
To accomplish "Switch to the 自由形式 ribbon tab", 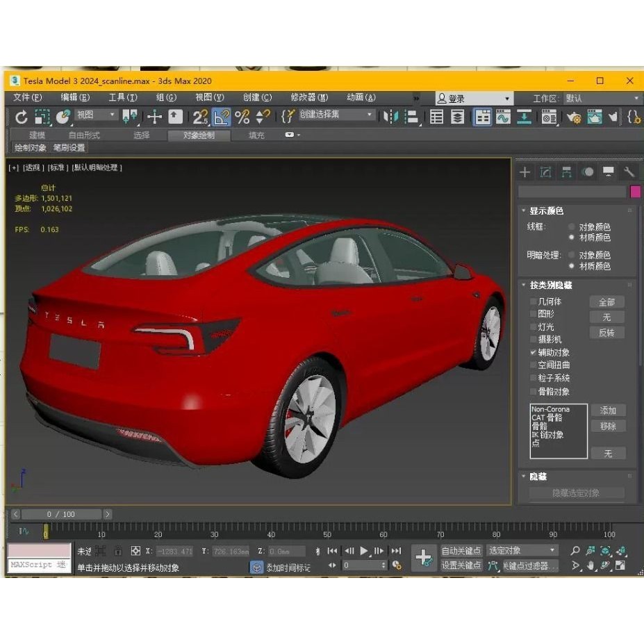I will pyautogui.click(x=84, y=135).
